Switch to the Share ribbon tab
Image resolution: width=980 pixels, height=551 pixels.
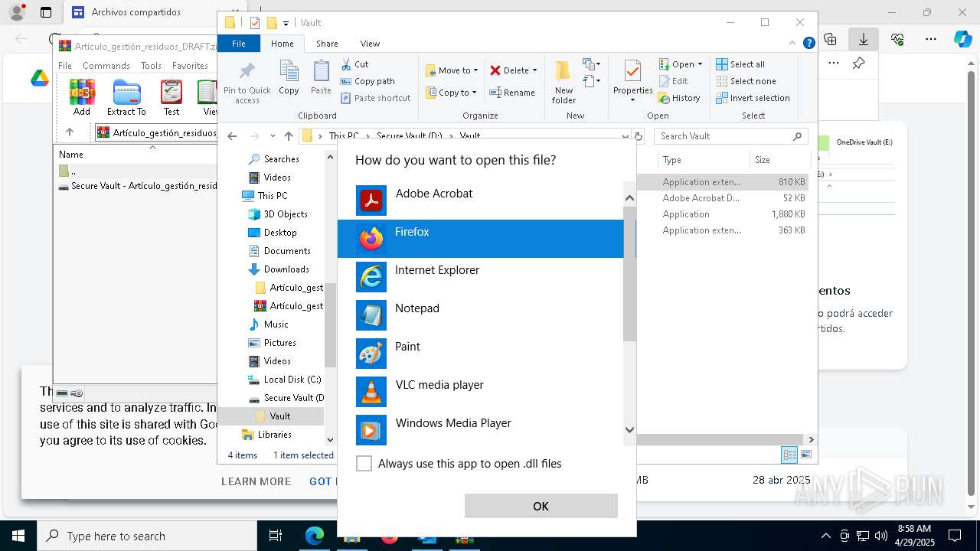[327, 44]
